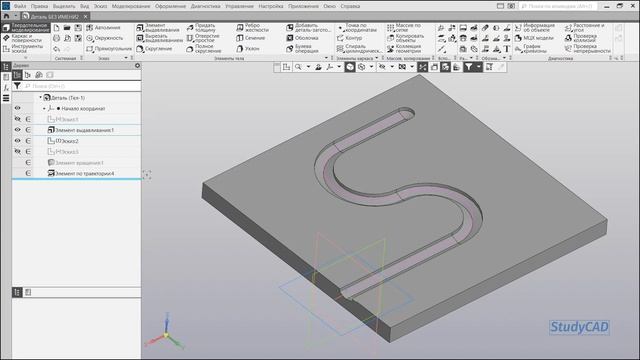Toggle the tree filter funnel icon

(x=17, y=86)
